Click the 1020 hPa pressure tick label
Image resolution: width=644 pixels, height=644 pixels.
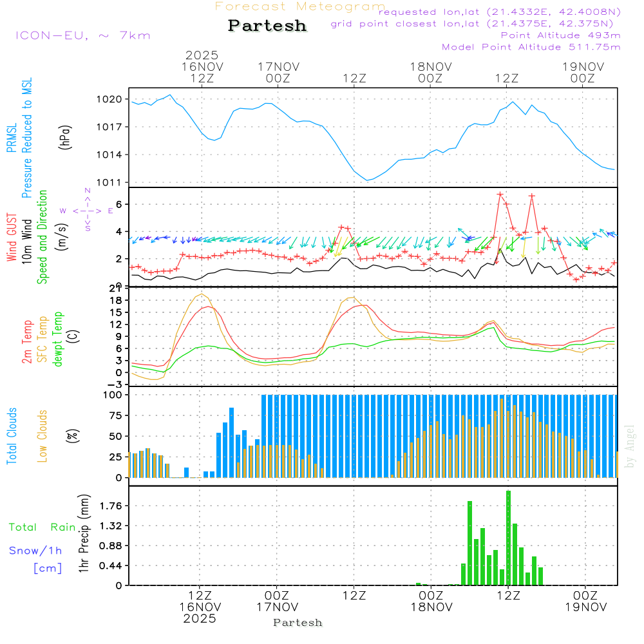pos(109,99)
